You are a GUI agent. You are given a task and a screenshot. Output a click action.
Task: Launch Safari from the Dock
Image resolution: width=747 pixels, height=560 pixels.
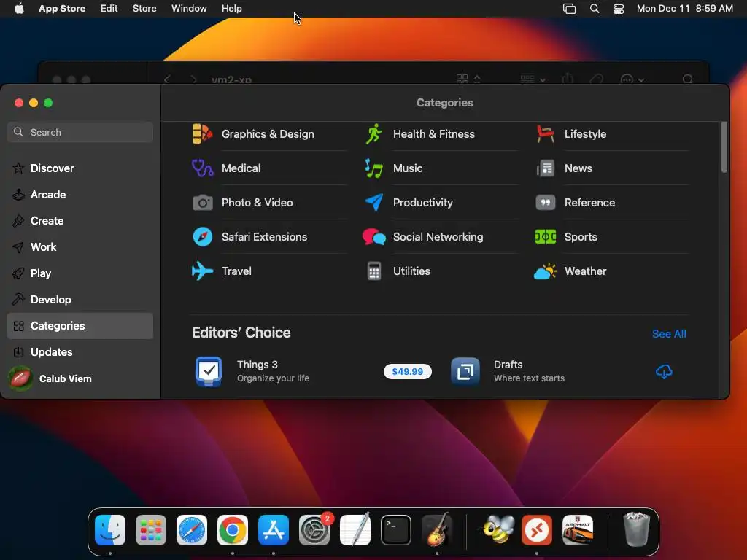click(192, 530)
